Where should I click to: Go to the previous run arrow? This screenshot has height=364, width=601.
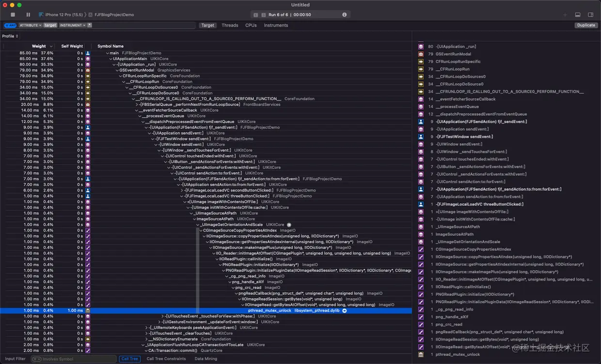coord(256,15)
